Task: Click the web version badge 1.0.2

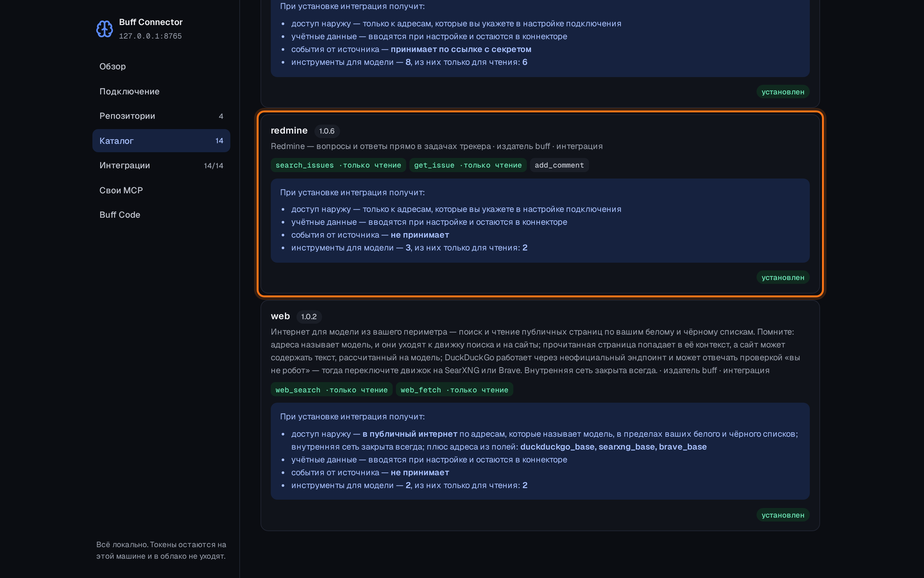Action: (309, 317)
